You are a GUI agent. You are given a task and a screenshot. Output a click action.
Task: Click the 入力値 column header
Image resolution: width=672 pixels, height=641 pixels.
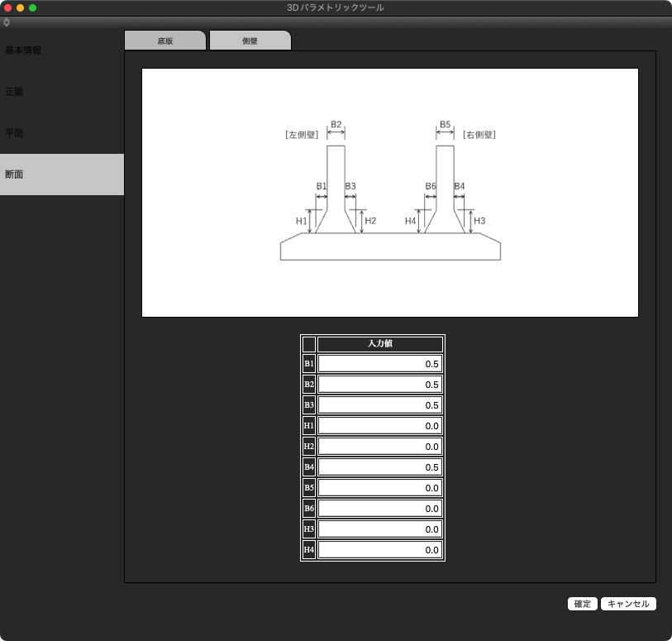pos(379,344)
